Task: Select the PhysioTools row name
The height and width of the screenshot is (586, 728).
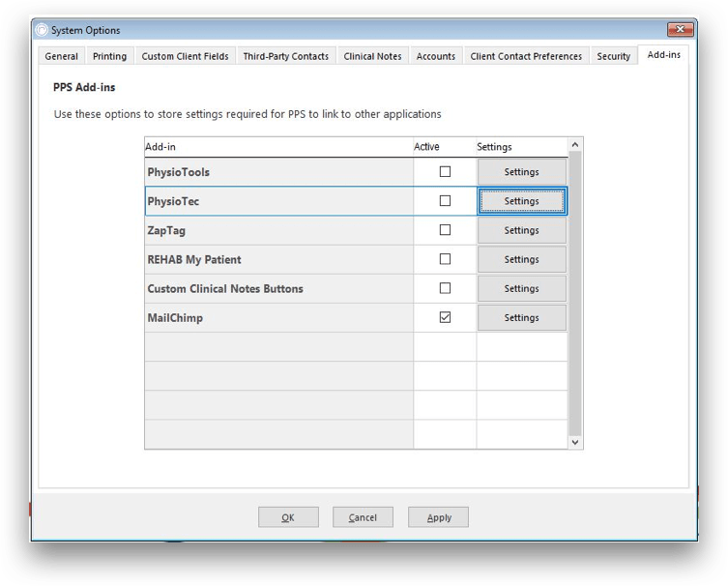Action: coord(178,172)
